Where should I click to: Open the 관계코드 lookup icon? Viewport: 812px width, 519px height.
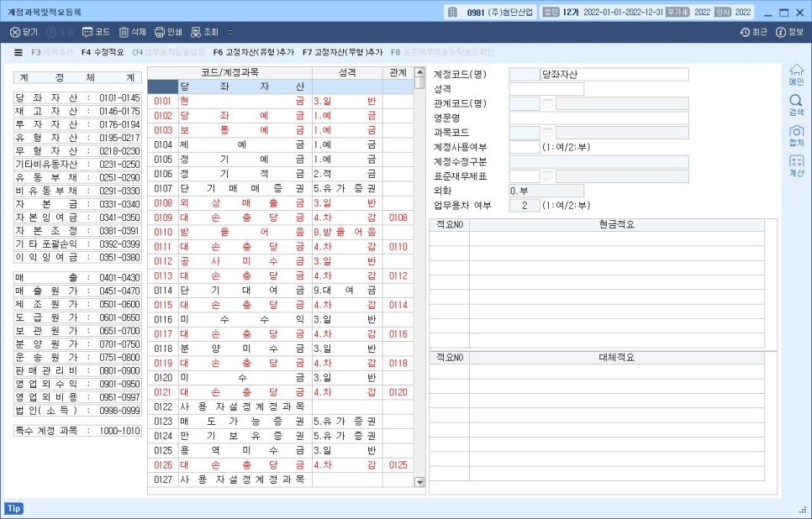click(x=547, y=104)
